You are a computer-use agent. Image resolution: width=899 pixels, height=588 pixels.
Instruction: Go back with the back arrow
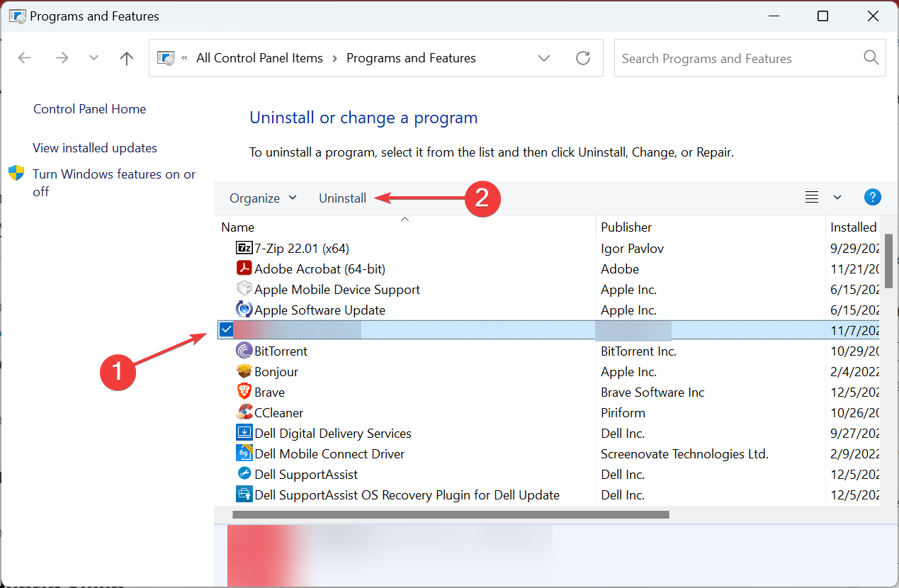tap(24, 58)
